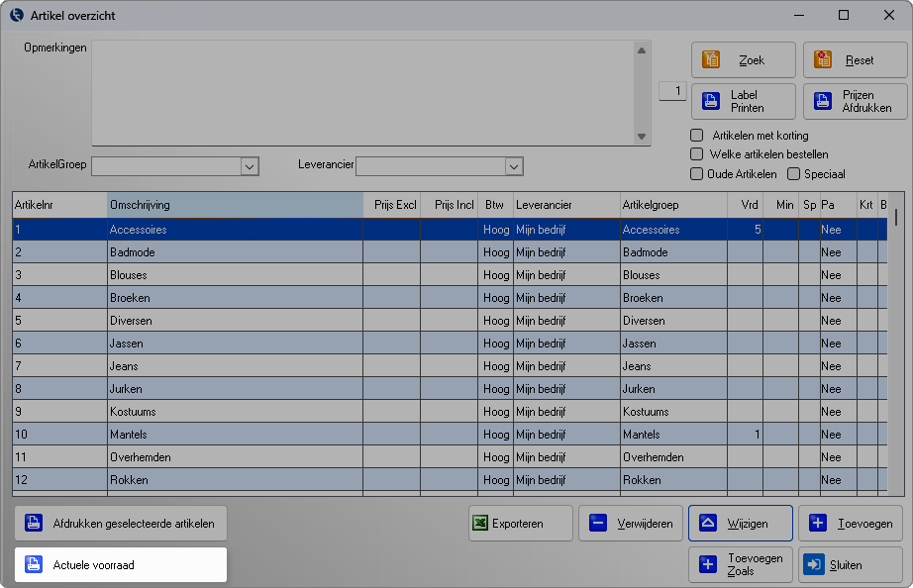Click the Wijzigen button label
Viewport: 913px width, 588px height.
pos(748,524)
